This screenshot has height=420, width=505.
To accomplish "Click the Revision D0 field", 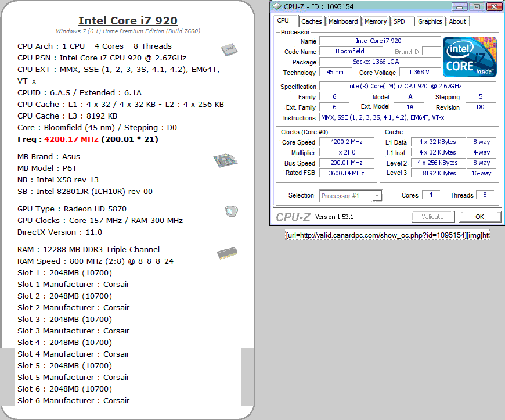I will point(480,107).
